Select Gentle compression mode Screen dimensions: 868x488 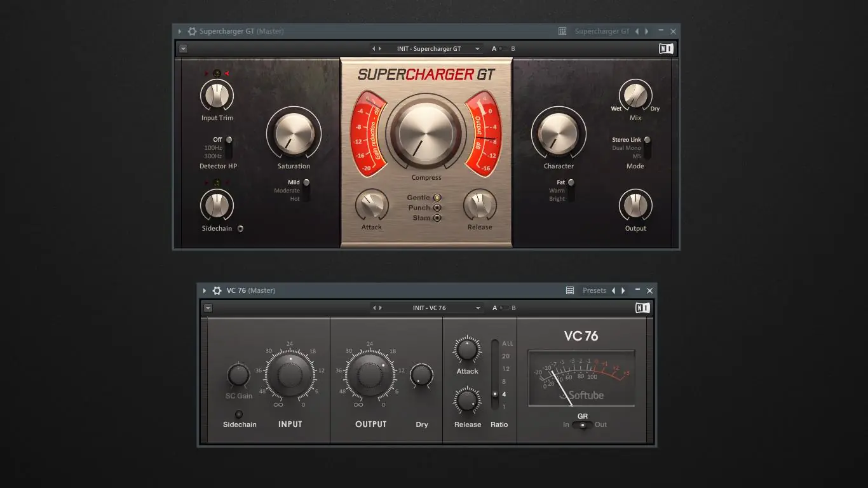point(437,198)
